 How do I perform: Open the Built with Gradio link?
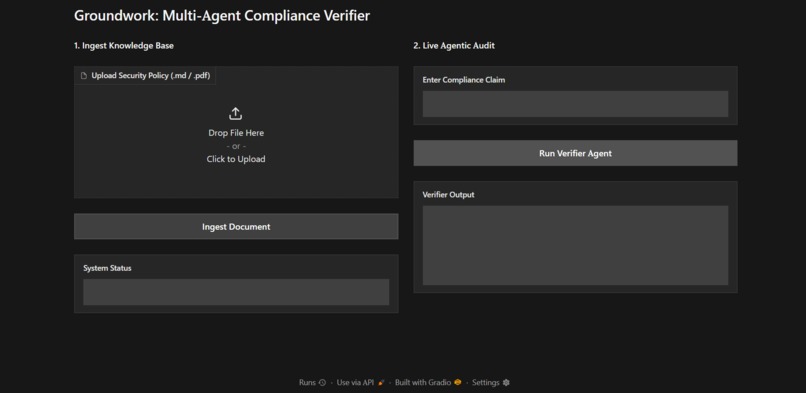428,383
